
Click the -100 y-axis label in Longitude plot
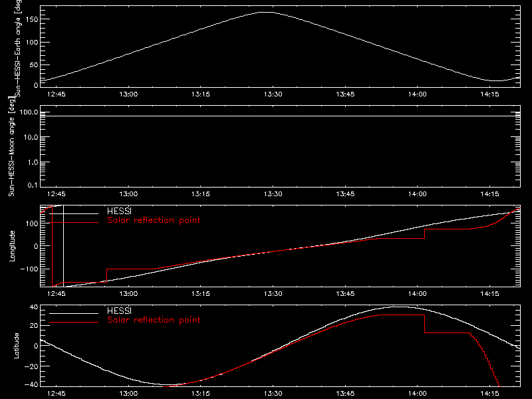click(29, 269)
